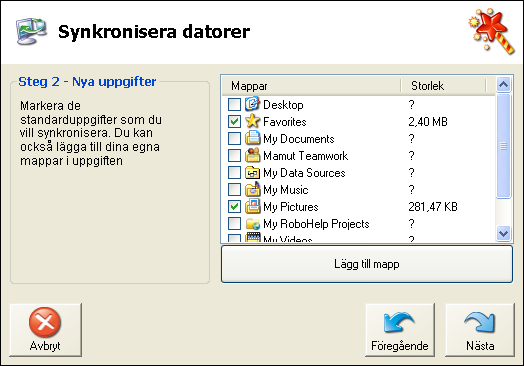Sort by the Storlek column header
Screen dimensions: 524x366
[443, 86]
